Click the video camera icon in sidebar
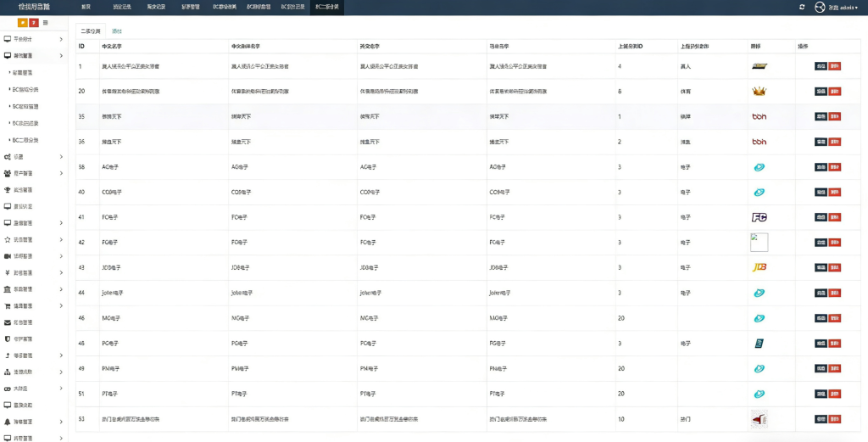Viewport: 868px width, 442px height. point(7,256)
